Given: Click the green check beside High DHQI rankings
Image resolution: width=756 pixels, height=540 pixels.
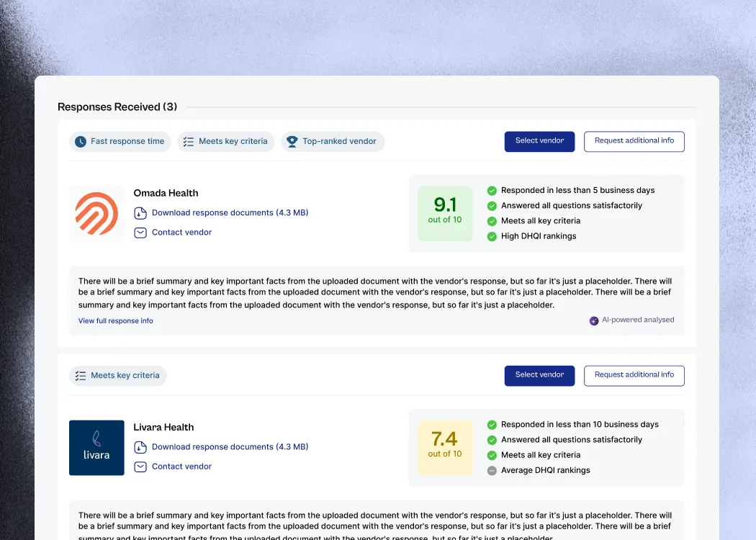Looking at the screenshot, I should click(x=492, y=236).
